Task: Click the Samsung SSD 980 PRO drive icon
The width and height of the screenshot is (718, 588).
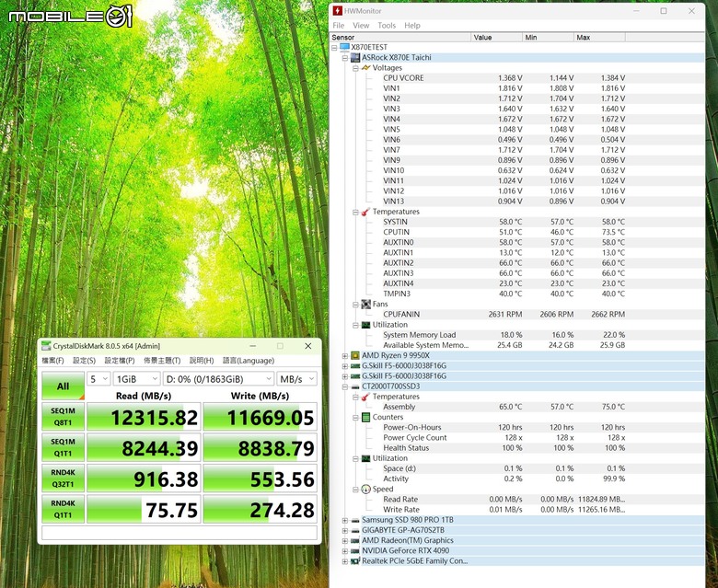Action: tap(355, 520)
